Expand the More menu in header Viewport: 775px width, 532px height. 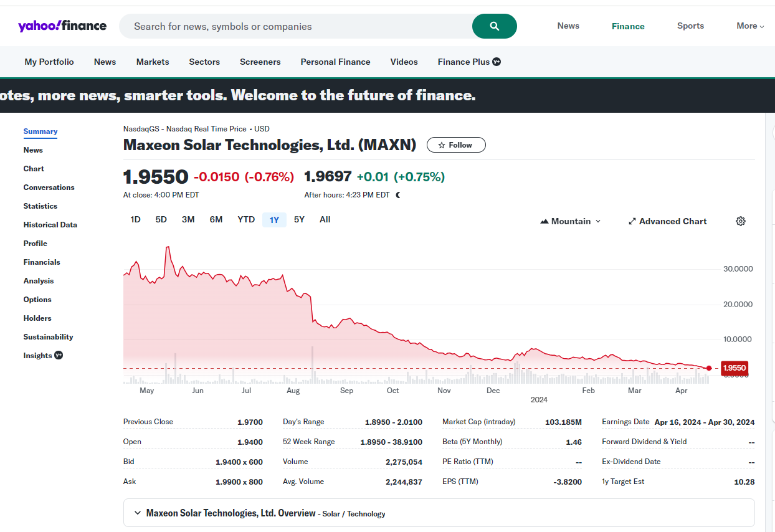click(x=749, y=26)
